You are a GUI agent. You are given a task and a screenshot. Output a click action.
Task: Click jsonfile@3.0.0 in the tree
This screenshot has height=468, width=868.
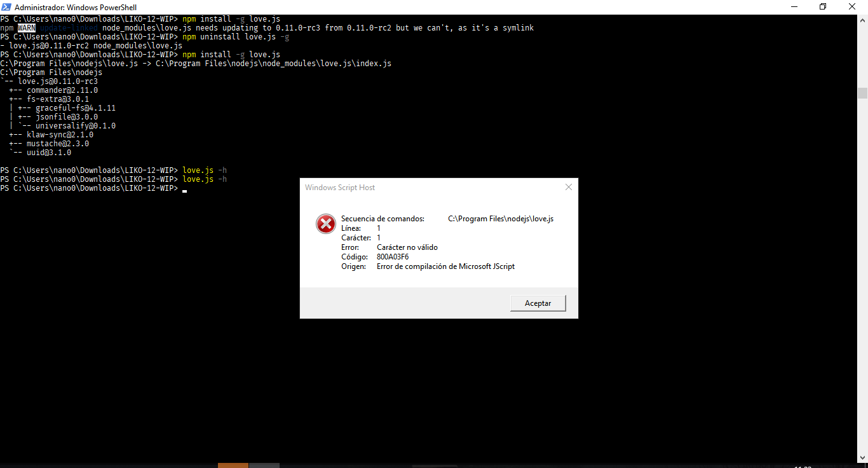tap(67, 117)
